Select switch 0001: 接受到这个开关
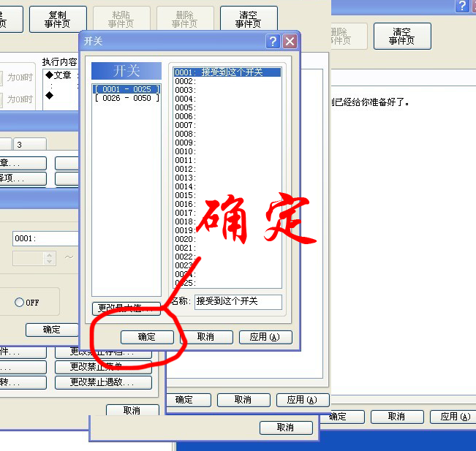 [x=227, y=72]
